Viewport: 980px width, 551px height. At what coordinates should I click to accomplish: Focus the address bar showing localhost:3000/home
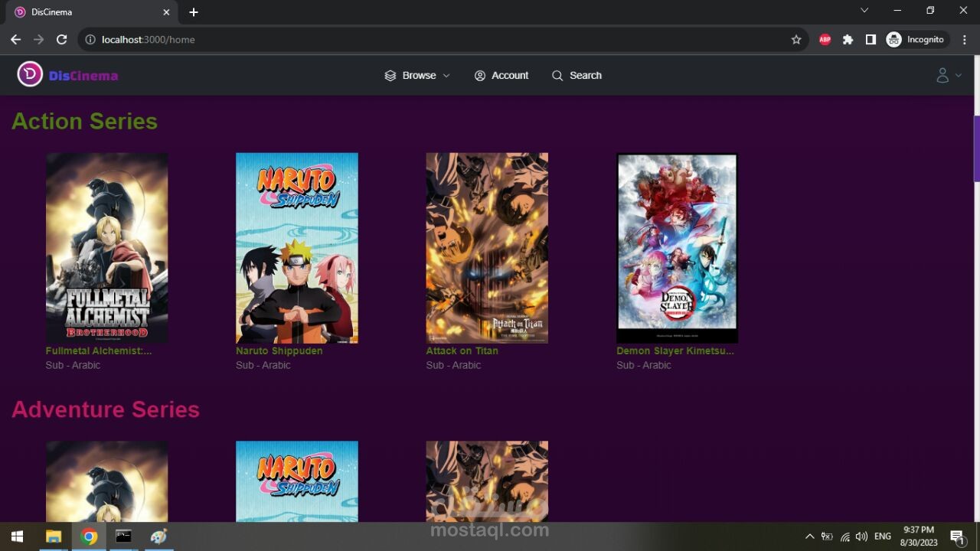(444, 40)
